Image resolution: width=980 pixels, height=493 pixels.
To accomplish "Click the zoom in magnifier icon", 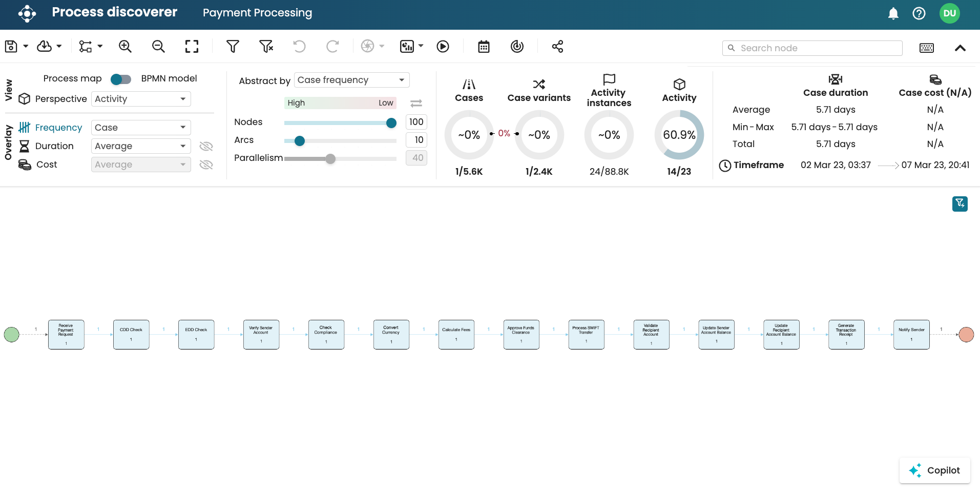I will (x=125, y=47).
